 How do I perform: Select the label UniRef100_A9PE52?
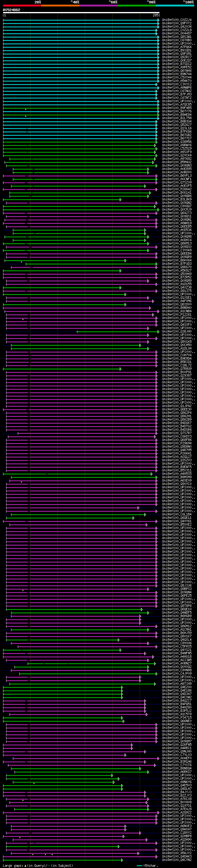pyautogui.click(x=177, y=67)
